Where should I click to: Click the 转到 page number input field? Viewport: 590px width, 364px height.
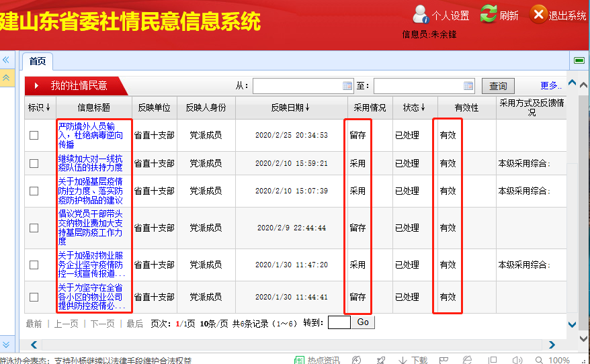click(339, 323)
